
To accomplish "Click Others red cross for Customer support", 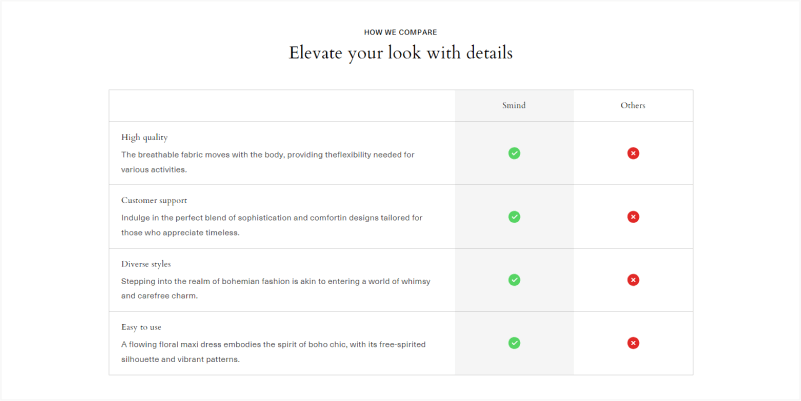I will pos(633,217).
